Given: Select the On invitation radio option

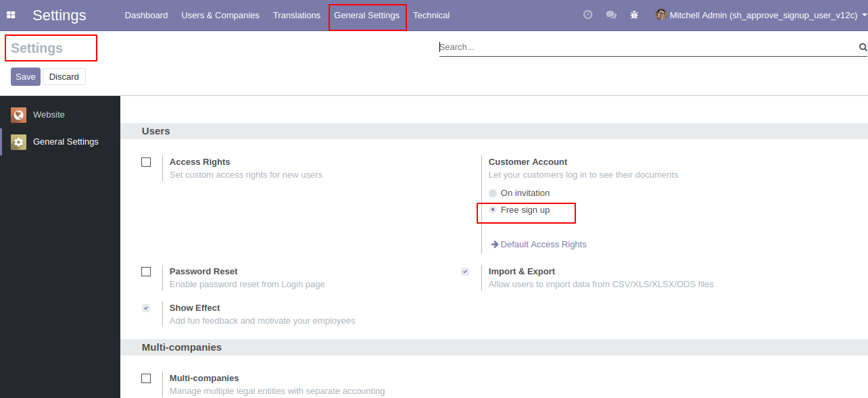Looking at the screenshot, I should [x=493, y=193].
